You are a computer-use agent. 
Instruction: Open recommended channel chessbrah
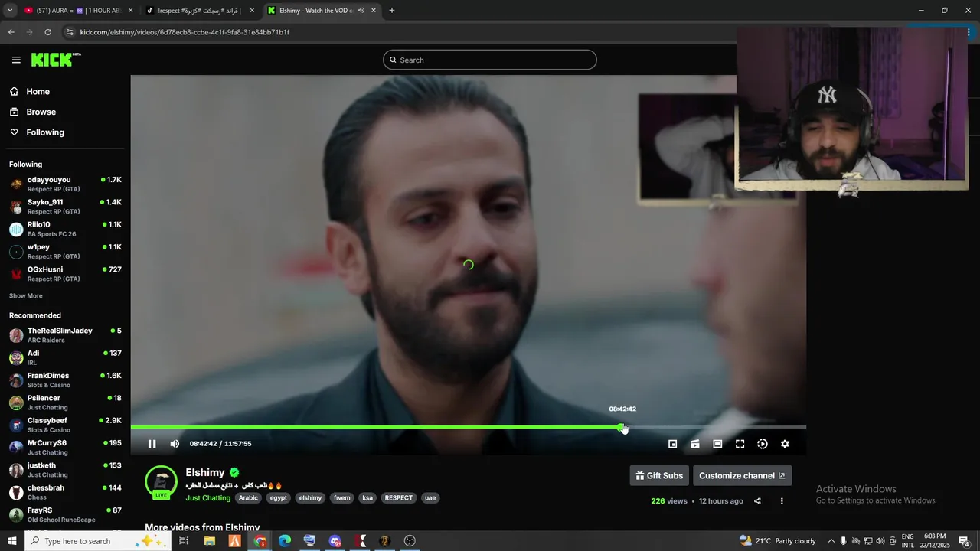(x=65, y=492)
